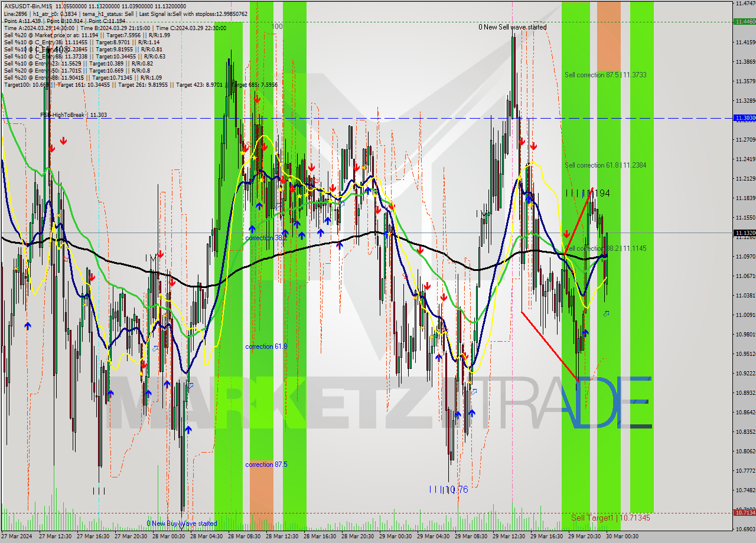Viewport: 756px width, 543px height.
Task: Click the red 10.7134 price axis tag
Action: tap(745, 513)
